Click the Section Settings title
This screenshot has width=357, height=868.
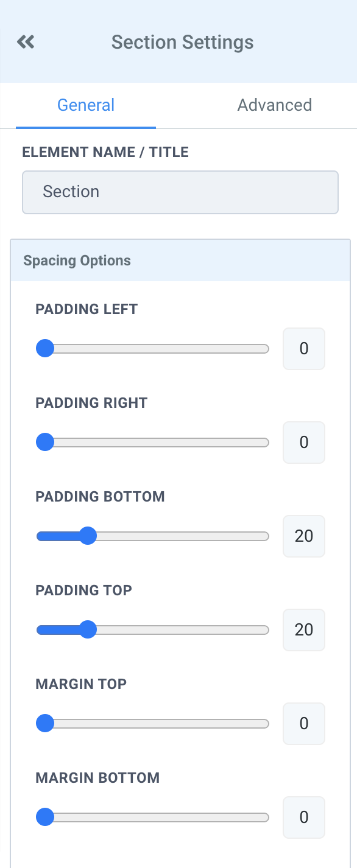[182, 41]
